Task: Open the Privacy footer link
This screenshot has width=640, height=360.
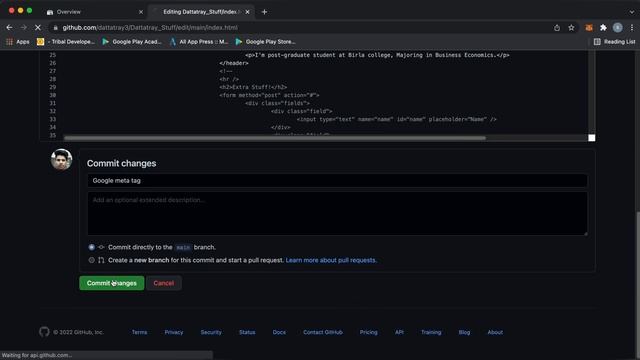Action: (x=174, y=332)
